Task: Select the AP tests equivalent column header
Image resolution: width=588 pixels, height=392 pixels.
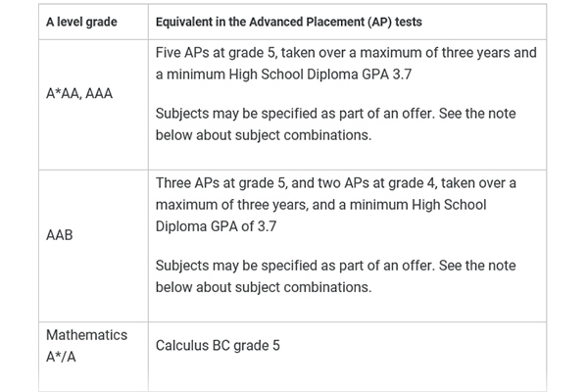Action: click(289, 23)
